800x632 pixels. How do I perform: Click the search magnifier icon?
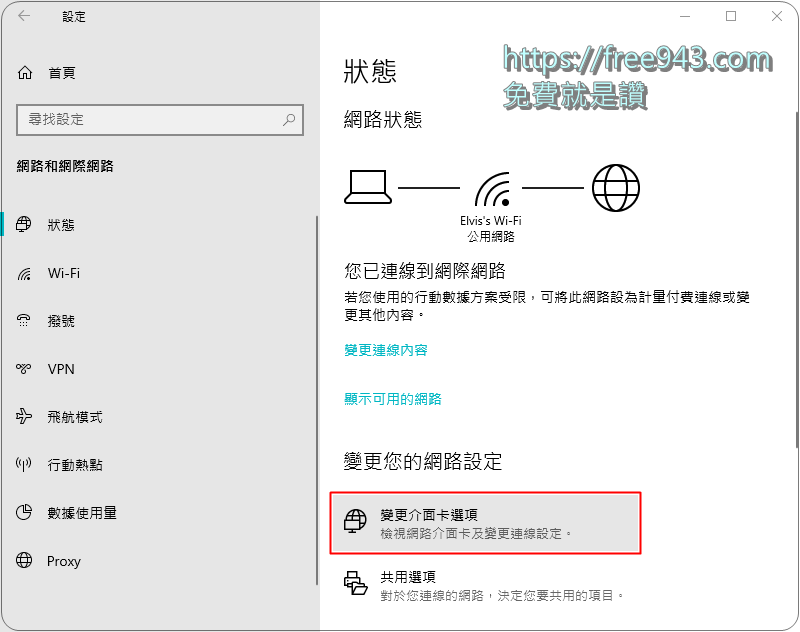(x=290, y=120)
